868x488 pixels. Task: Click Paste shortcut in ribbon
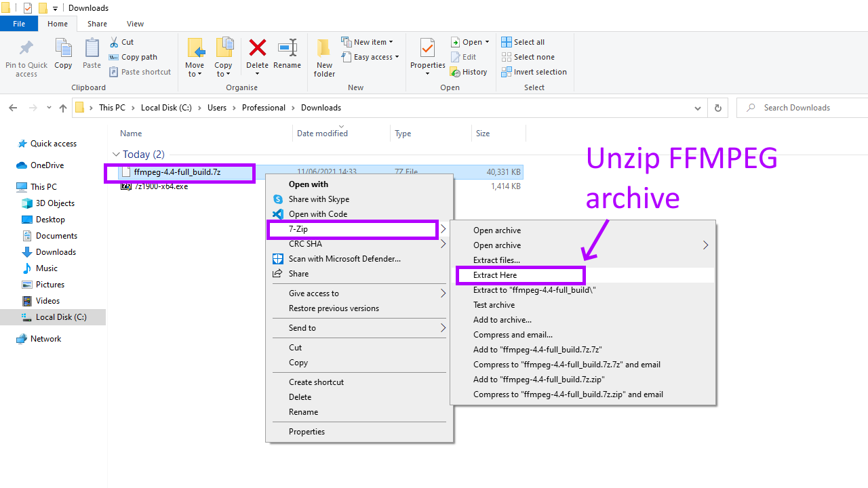click(140, 72)
